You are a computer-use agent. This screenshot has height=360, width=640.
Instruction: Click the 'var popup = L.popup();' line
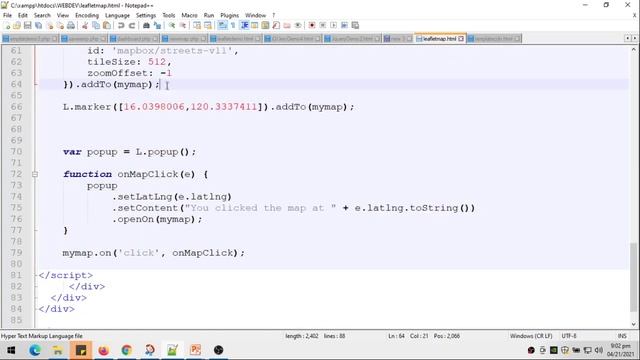click(129, 152)
